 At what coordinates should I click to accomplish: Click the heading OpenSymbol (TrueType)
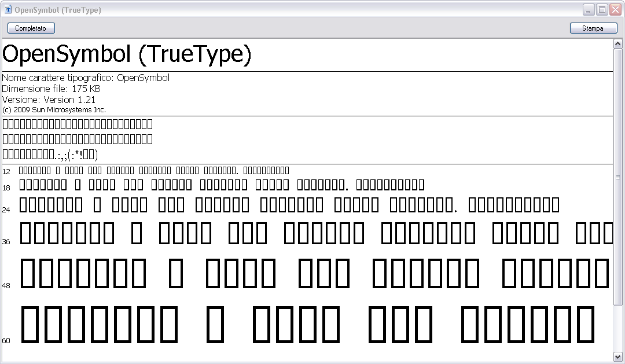[x=127, y=54]
